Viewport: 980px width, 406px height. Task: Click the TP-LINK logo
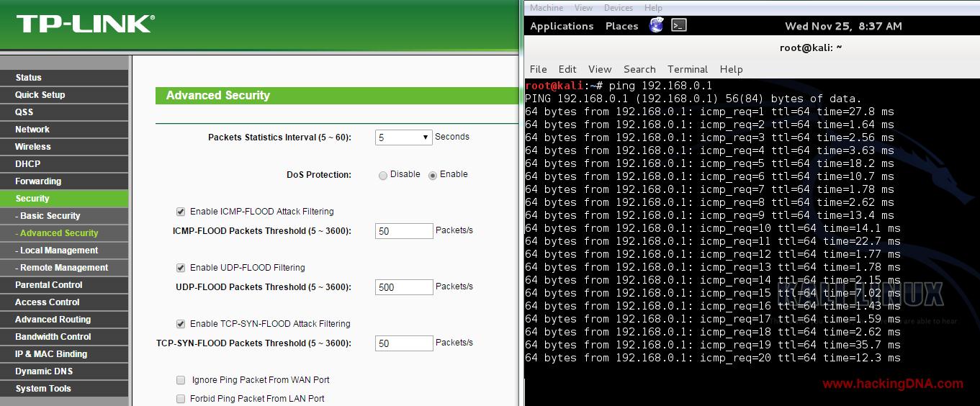86,24
